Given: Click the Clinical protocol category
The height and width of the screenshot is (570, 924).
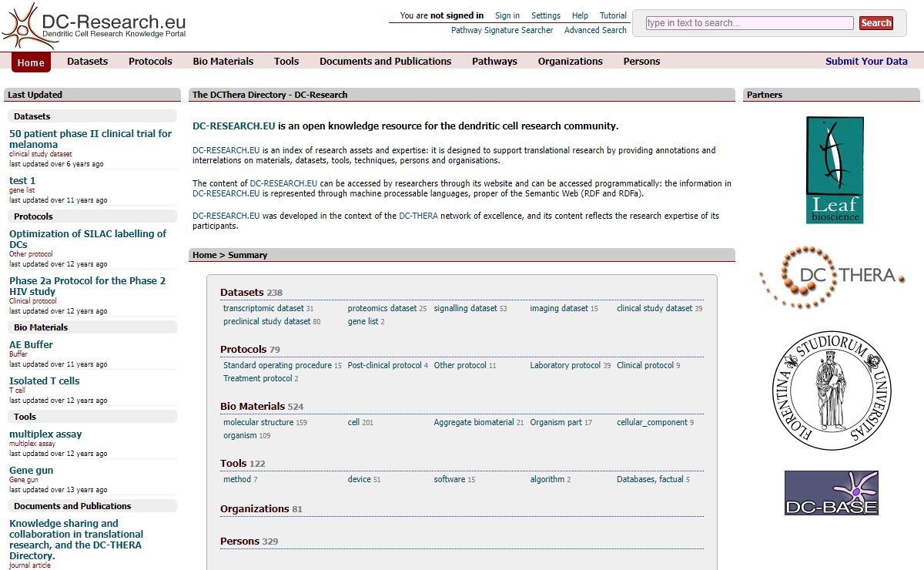Looking at the screenshot, I should point(645,365).
